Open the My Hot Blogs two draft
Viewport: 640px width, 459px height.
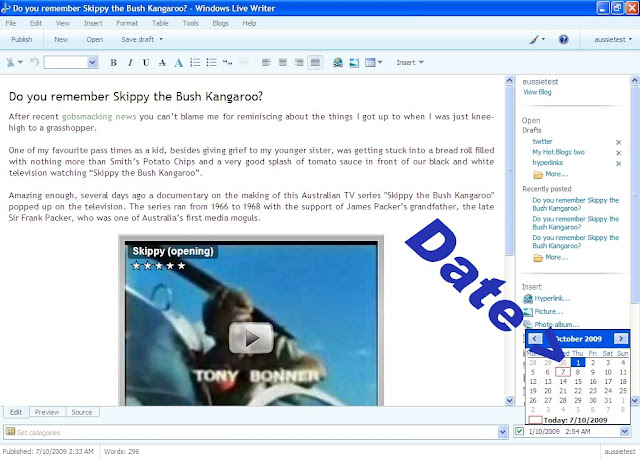pyautogui.click(x=558, y=152)
